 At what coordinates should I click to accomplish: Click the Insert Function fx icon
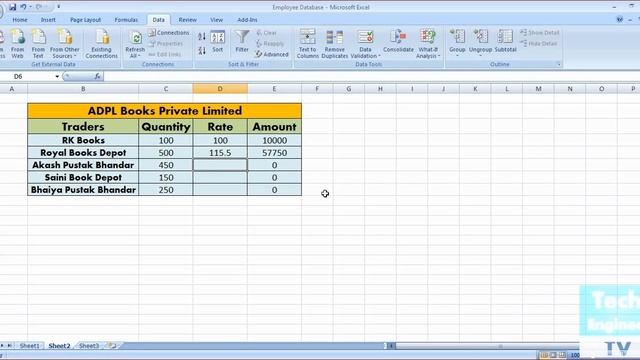(97, 76)
